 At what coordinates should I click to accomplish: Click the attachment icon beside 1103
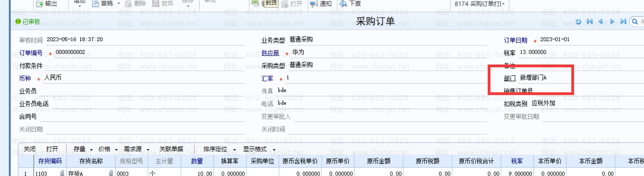click(x=62, y=173)
